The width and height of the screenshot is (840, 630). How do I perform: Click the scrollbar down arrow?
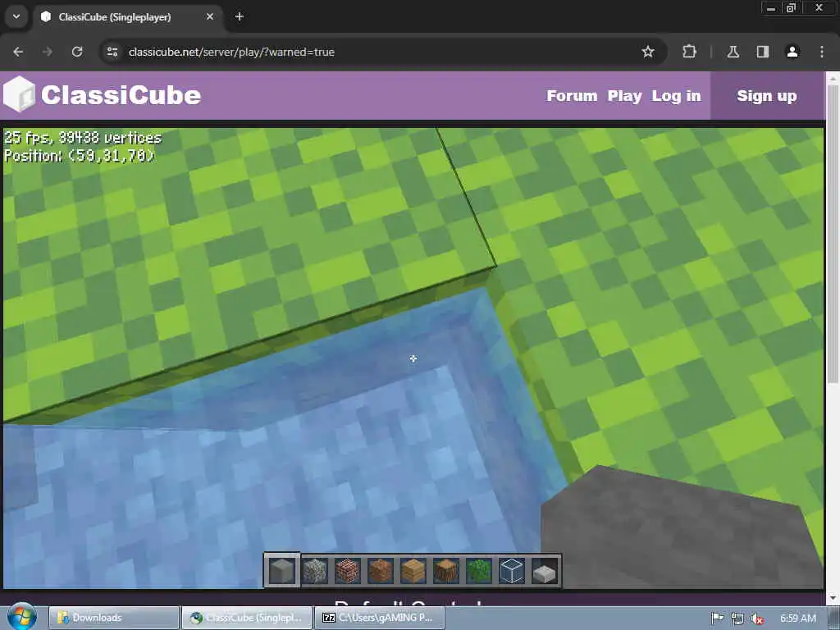coord(833,598)
